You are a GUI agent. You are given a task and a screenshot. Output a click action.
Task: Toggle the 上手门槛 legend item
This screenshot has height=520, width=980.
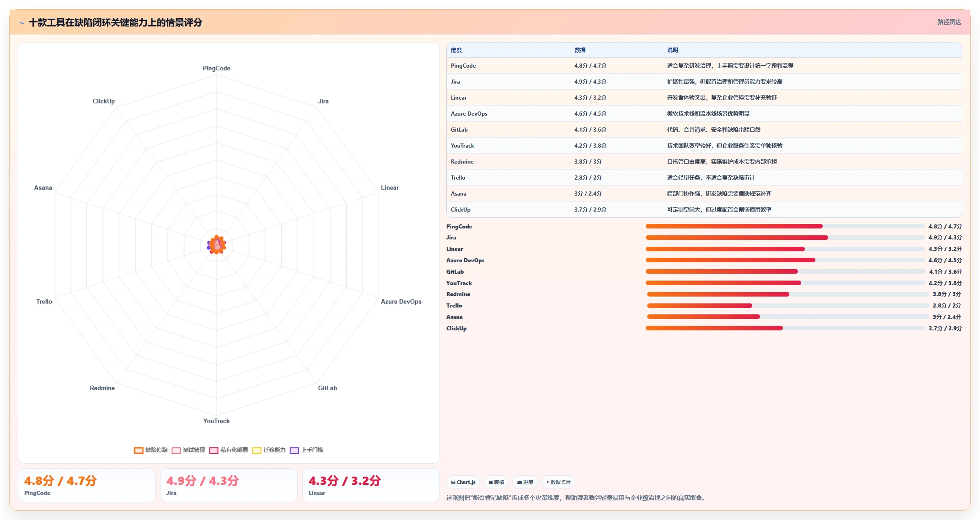coord(306,450)
